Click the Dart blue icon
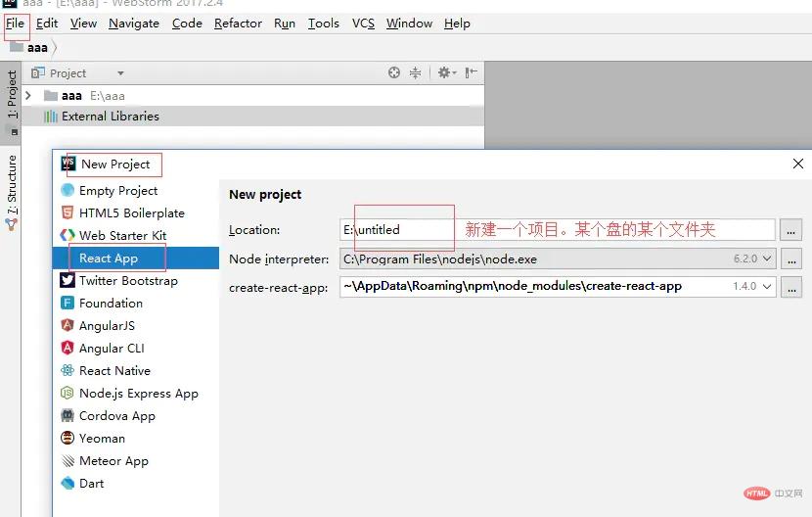The image size is (812, 517). click(x=68, y=483)
